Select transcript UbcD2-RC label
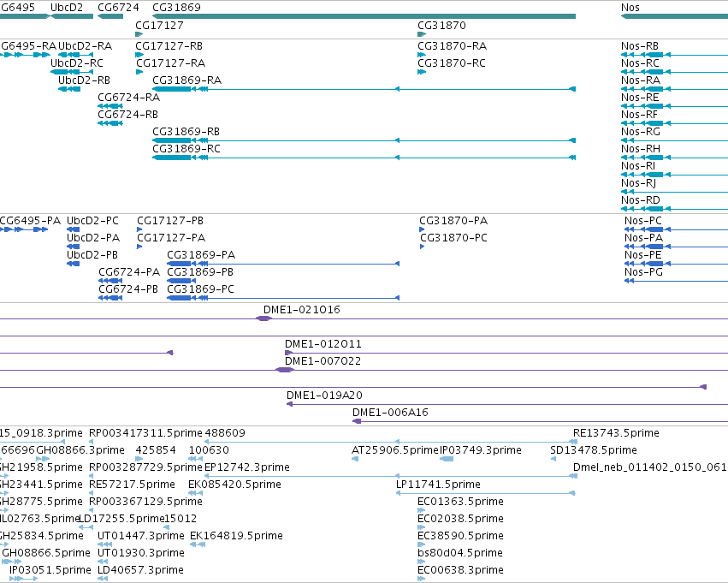 click(x=77, y=63)
